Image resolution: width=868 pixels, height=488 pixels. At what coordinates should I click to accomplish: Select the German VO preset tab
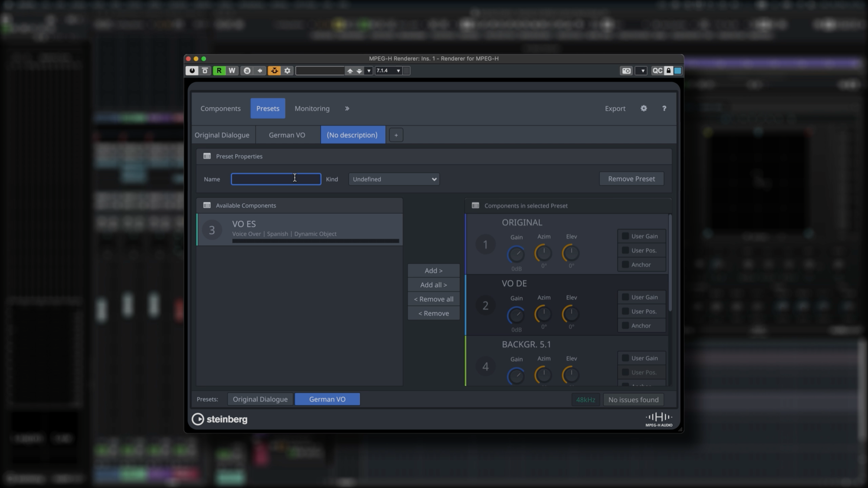tap(287, 135)
